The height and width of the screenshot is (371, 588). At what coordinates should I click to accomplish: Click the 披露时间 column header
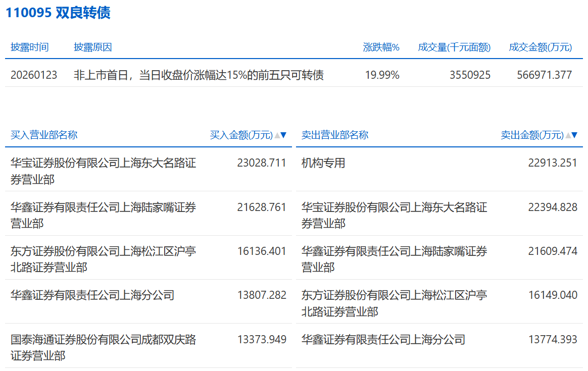[30, 47]
